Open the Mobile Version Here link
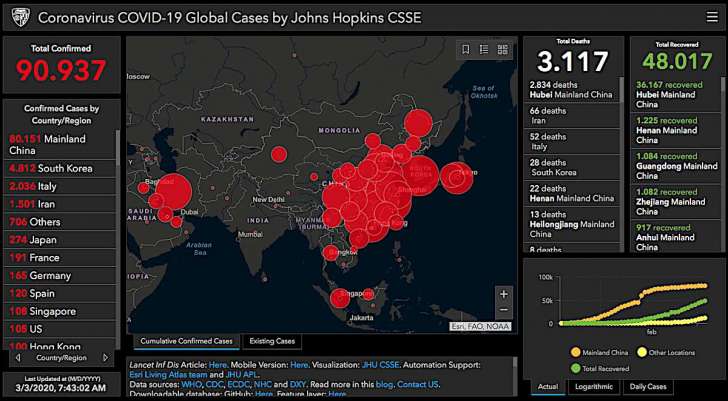Image resolution: width=728 pixels, height=401 pixels. pos(299,365)
